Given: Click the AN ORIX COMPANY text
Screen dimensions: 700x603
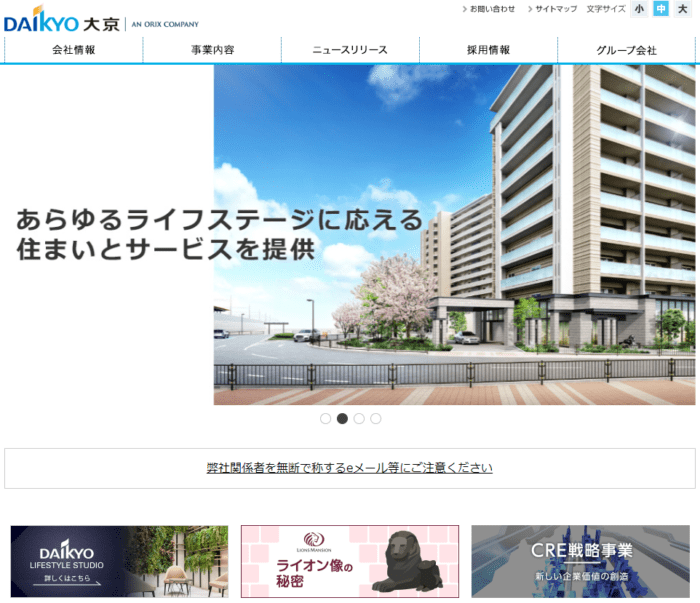Looking at the screenshot, I should 165,24.
